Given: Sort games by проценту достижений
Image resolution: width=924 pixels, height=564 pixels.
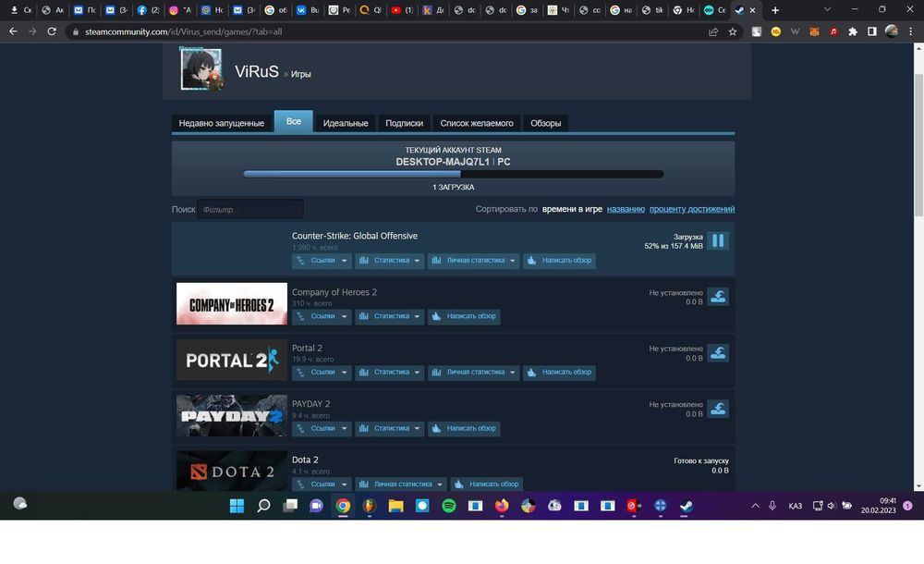Looking at the screenshot, I should pos(692,209).
